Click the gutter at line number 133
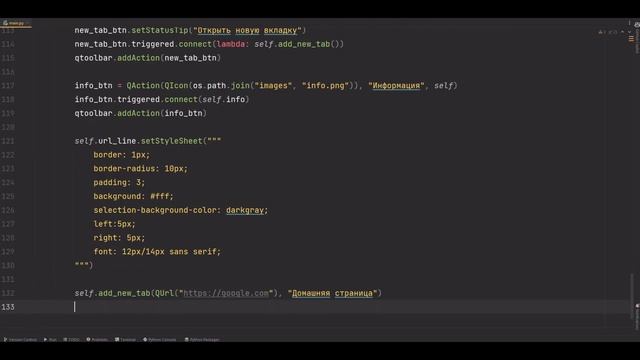The height and width of the screenshot is (360, 640). 8,307
